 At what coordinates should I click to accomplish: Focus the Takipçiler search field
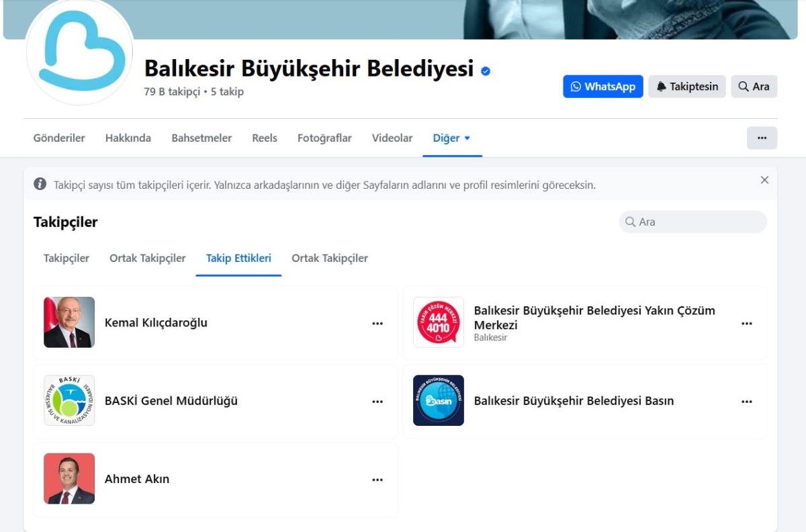coord(693,222)
